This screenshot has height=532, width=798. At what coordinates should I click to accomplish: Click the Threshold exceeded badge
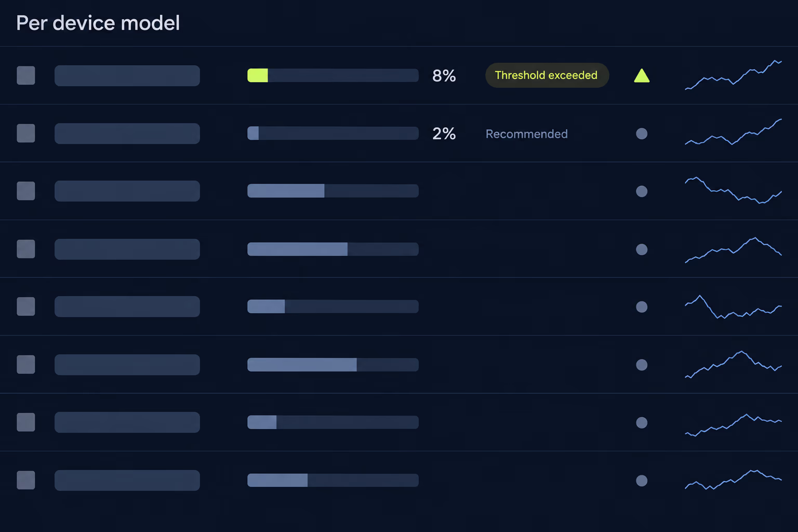[547, 75]
